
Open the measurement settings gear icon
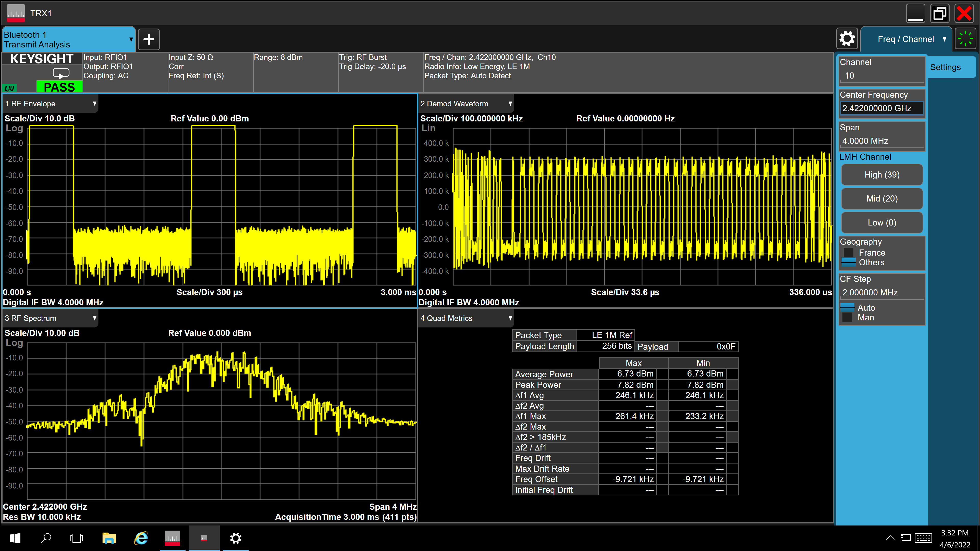pyautogui.click(x=847, y=39)
